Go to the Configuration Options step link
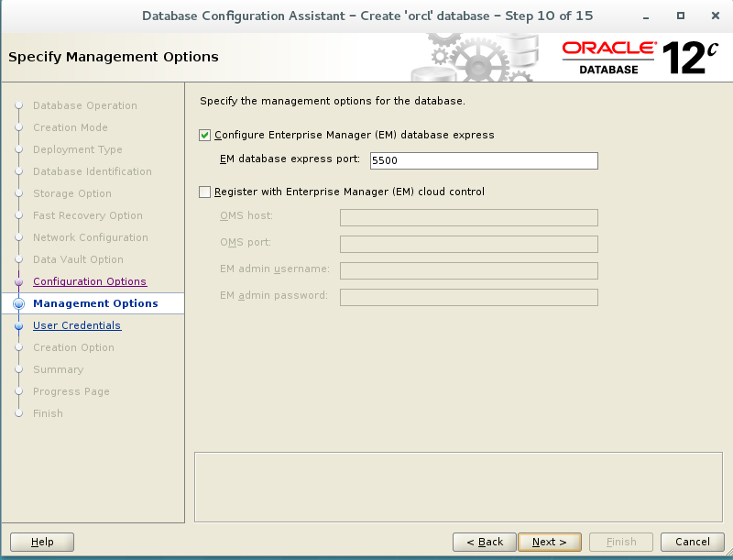 [x=90, y=281]
